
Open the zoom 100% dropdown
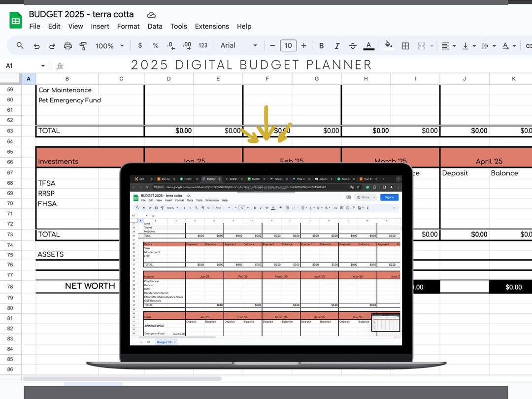click(109, 46)
